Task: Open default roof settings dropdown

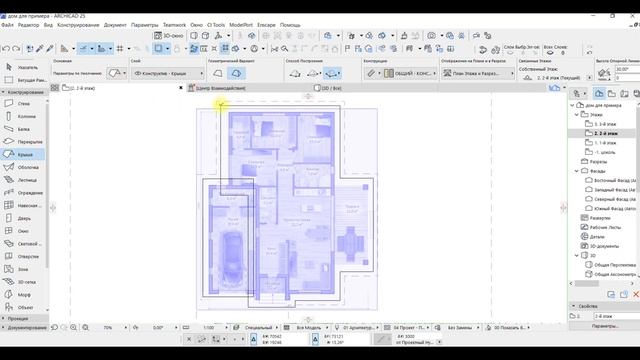Action: [x=117, y=73]
